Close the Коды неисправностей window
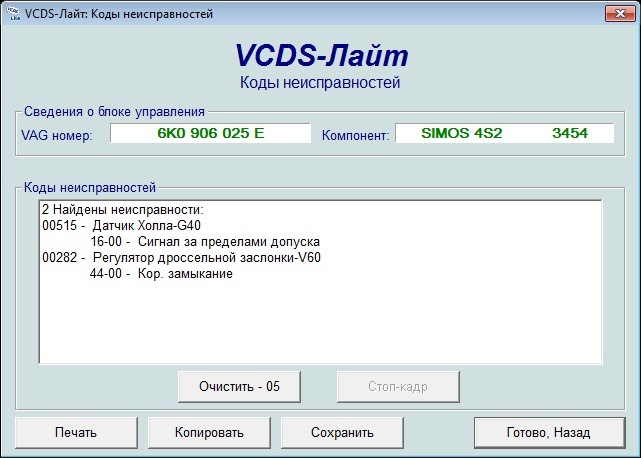 [620, 13]
